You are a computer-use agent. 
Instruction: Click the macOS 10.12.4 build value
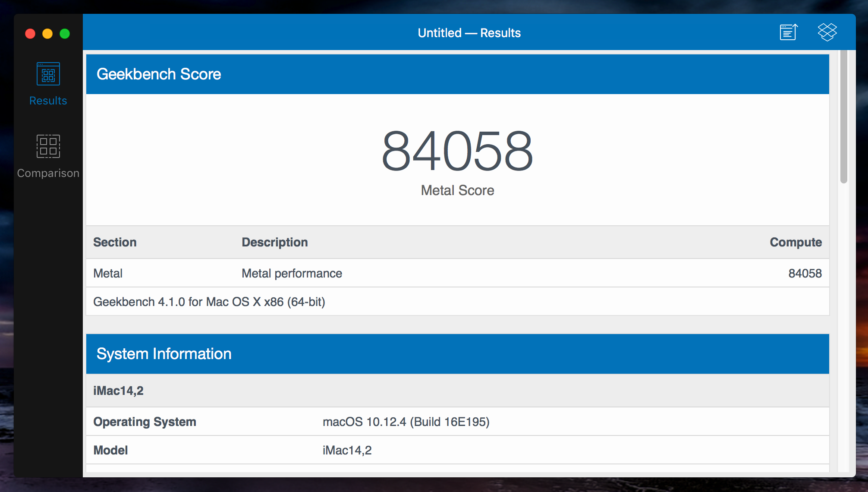406,422
